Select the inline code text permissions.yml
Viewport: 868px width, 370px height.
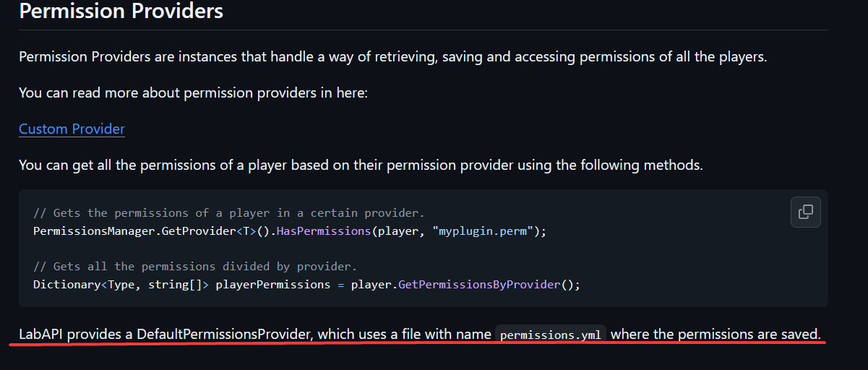click(551, 335)
